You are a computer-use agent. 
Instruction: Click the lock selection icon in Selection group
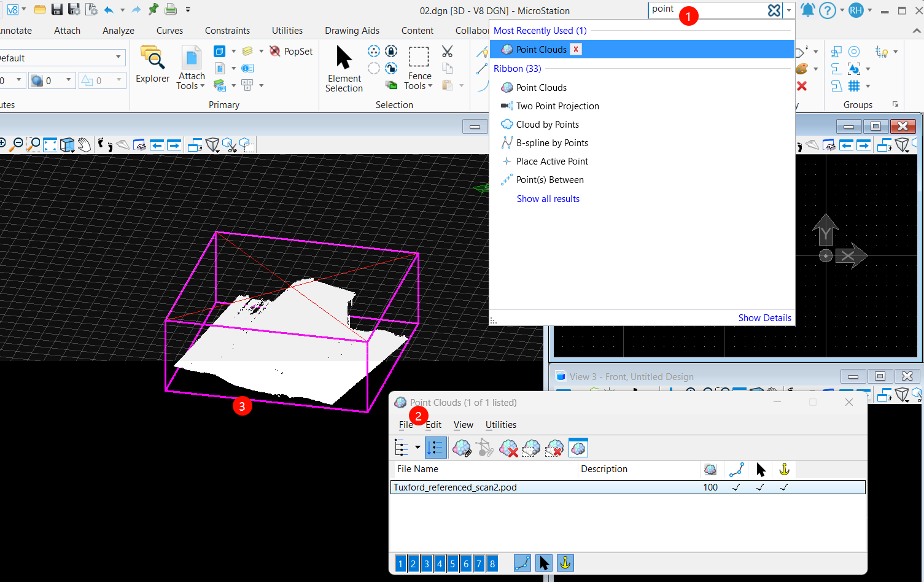tap(391, 51)
